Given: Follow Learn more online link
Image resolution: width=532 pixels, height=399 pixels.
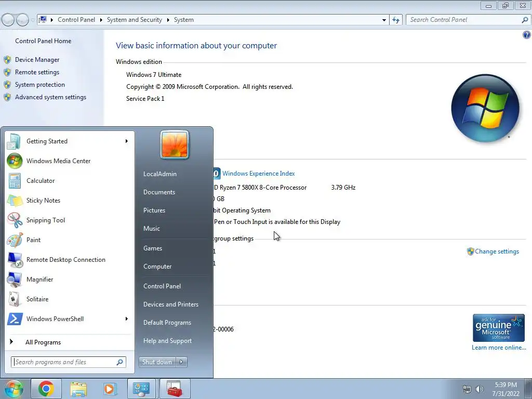Looking at the screenshot, I should tap(499, 348).
